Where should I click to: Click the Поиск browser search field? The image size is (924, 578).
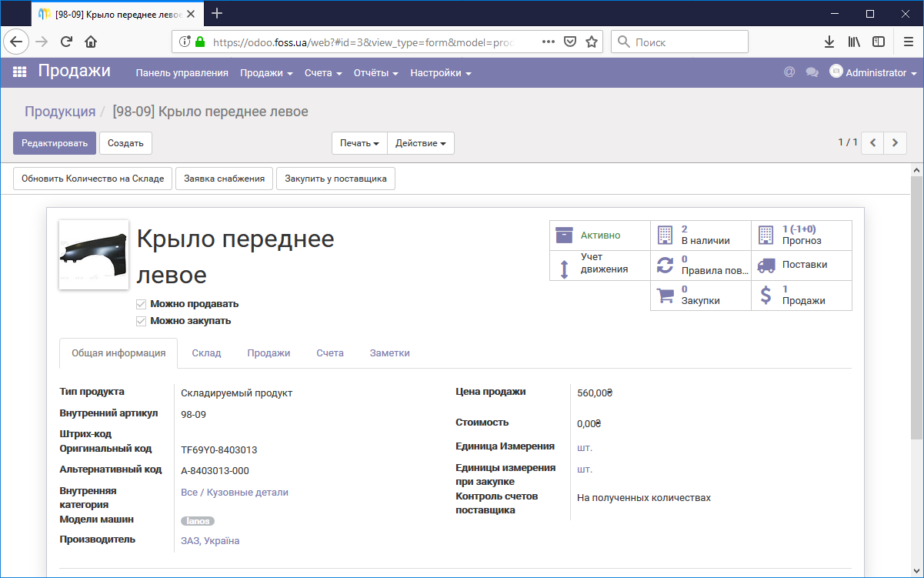(680, 42)
